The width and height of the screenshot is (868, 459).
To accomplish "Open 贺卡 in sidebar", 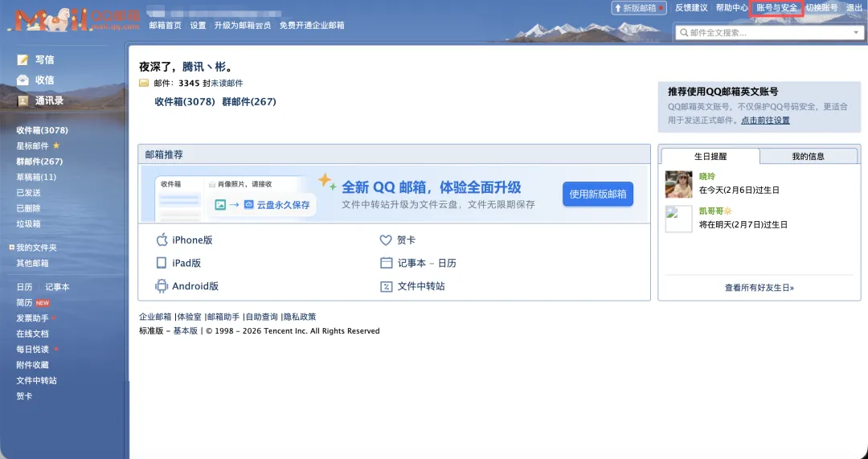I will click(x=24, y=395).
